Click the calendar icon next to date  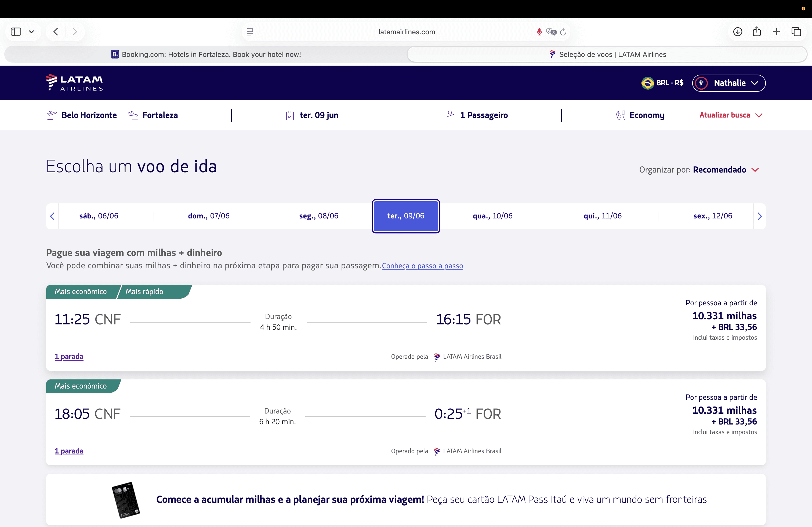(x=290, y=115)
